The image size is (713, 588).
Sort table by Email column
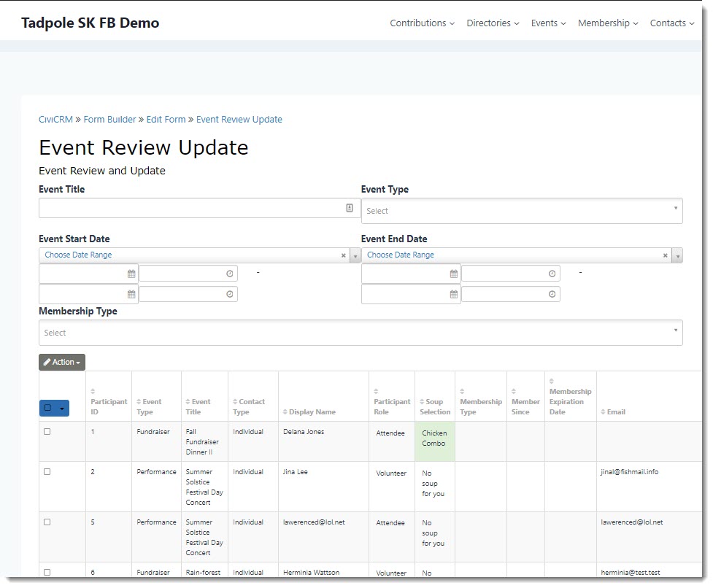[613, 411]
